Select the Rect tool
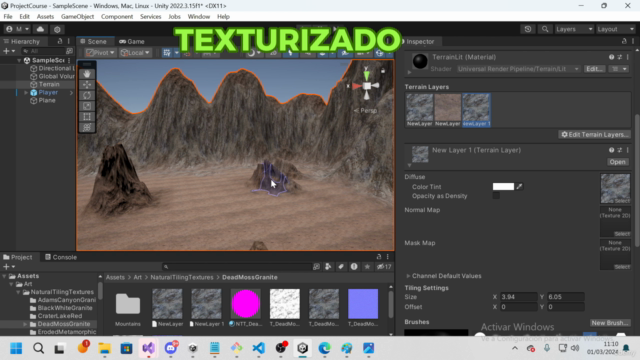Image resolution: width=640 pixels, height=360 pixels. point(87,116)
